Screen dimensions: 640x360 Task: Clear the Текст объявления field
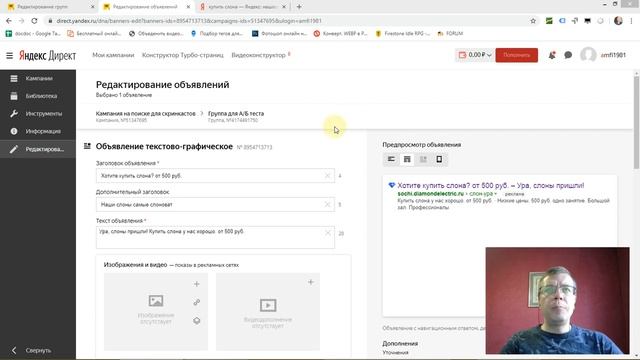pos(327,233)
